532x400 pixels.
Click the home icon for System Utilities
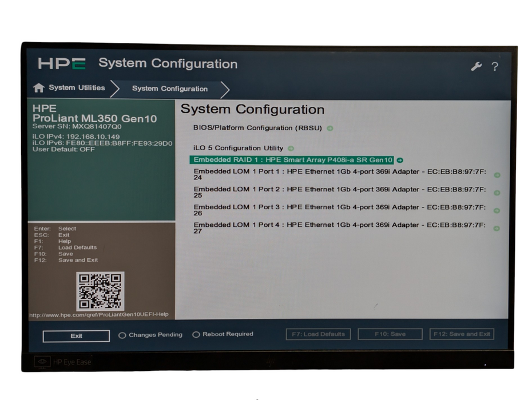pyautogui.click(x=39, y=88)
